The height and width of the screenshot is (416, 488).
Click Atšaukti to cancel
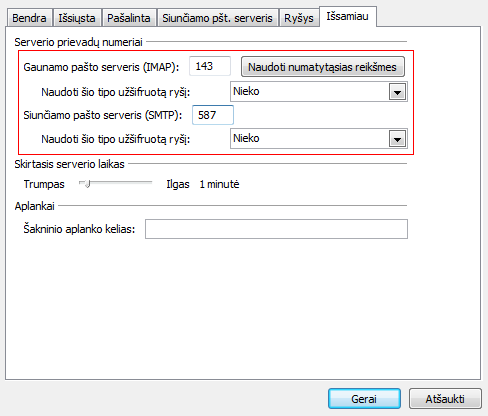coord(445,399)
